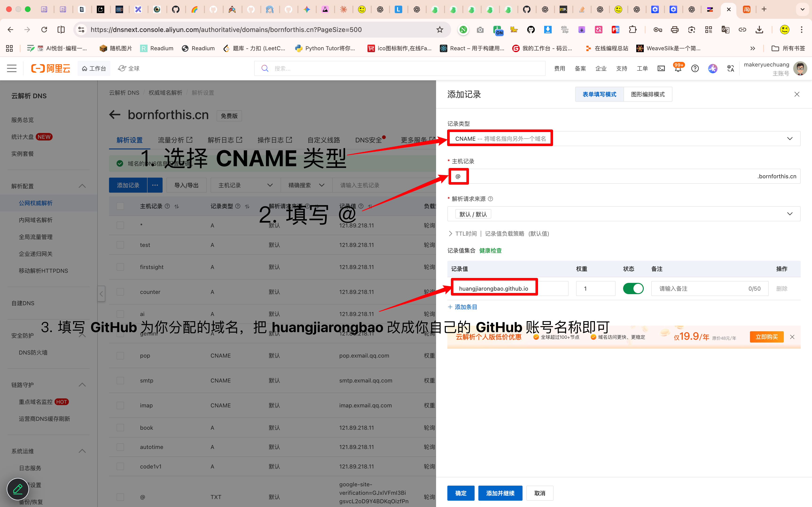Collapse the 链路守护 sidebar section
This screenshot has width=812, height=507.
[x=82, y=385]
